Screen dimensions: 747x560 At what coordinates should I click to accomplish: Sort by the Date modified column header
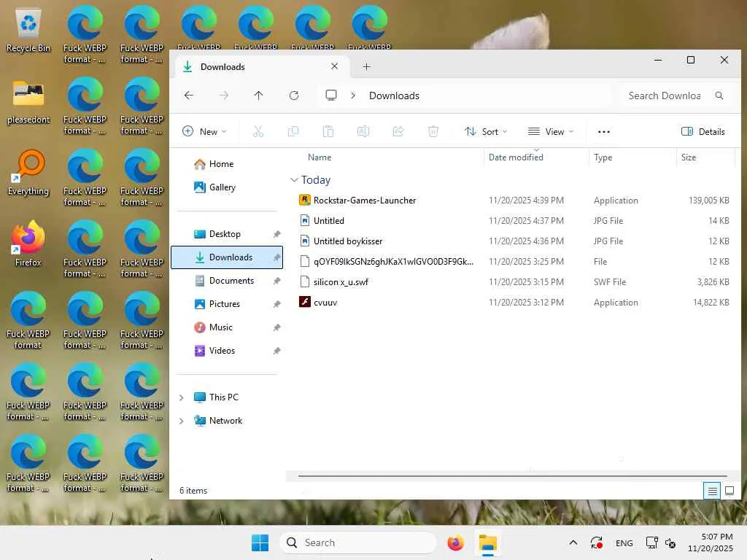tap(516, 157)
